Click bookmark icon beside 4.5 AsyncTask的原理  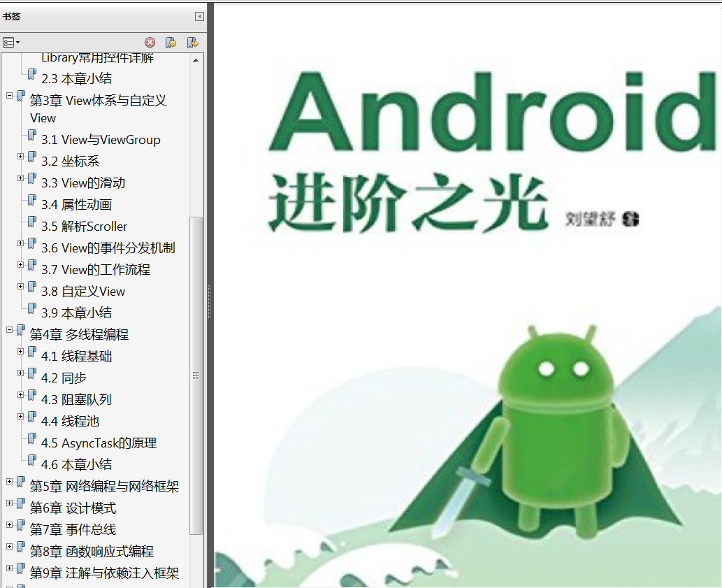pos(31,439)
